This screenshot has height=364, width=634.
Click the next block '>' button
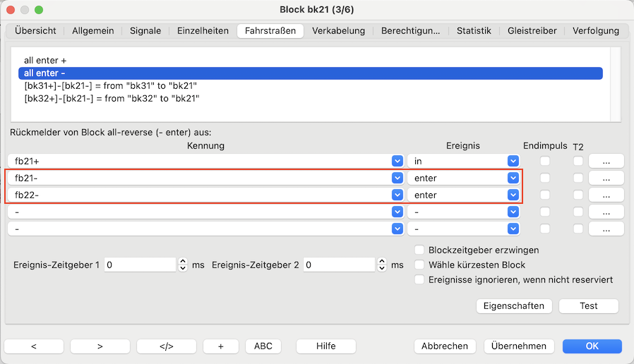(100, 346)
